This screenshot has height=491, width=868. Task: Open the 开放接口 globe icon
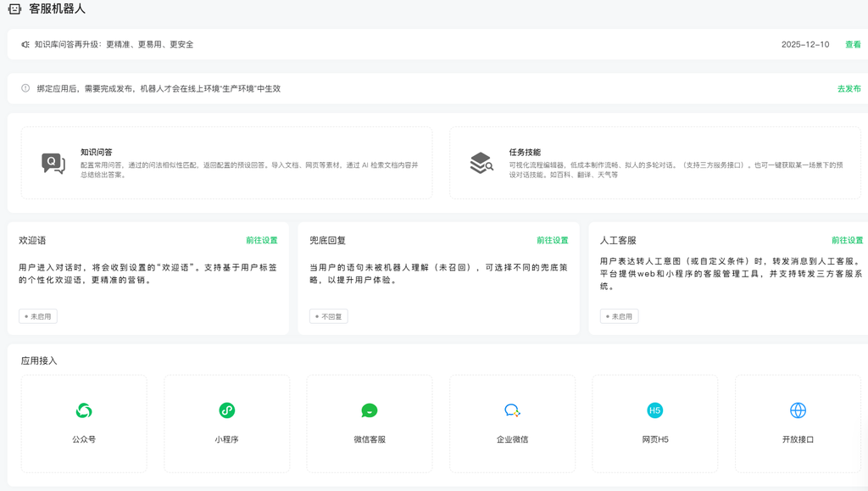pyautogui.click(x=798, y=410)
